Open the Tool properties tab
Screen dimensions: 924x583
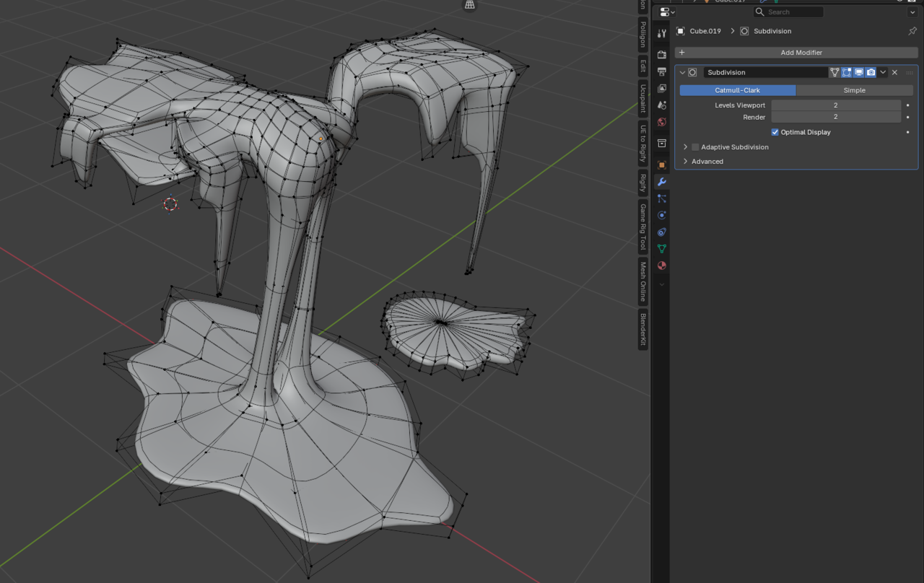point(661,33)
